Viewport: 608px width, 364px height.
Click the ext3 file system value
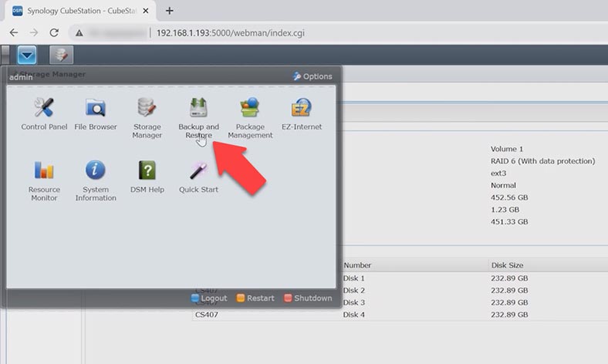[x=498, y=173]
